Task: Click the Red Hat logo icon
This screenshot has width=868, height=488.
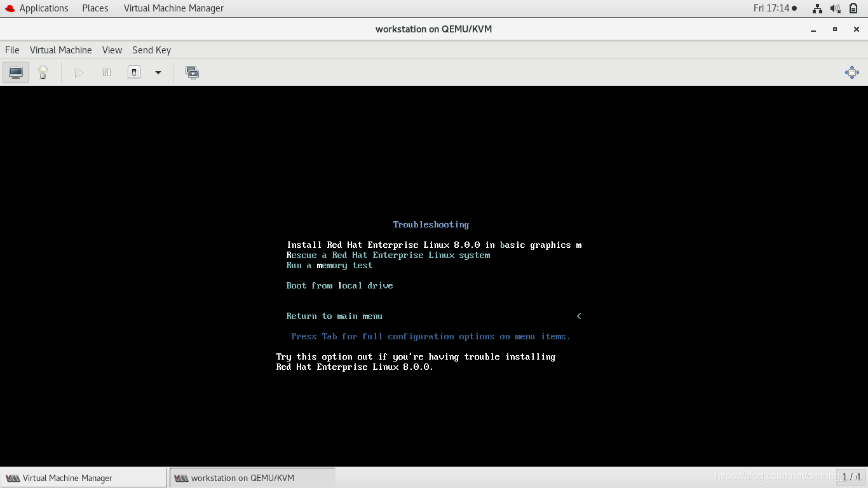Action: pyautogui.click(x=10, y=8)
